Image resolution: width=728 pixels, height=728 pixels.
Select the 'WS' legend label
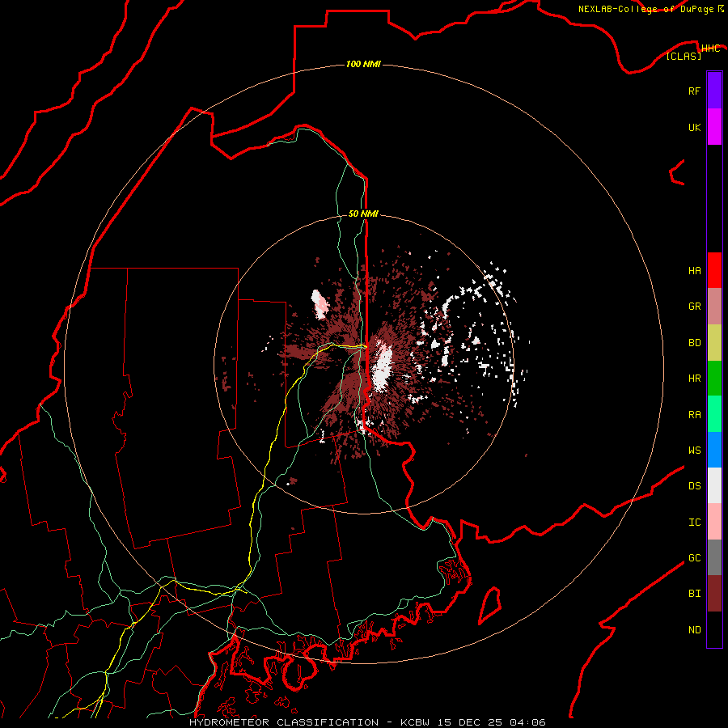tap(694, 451)
